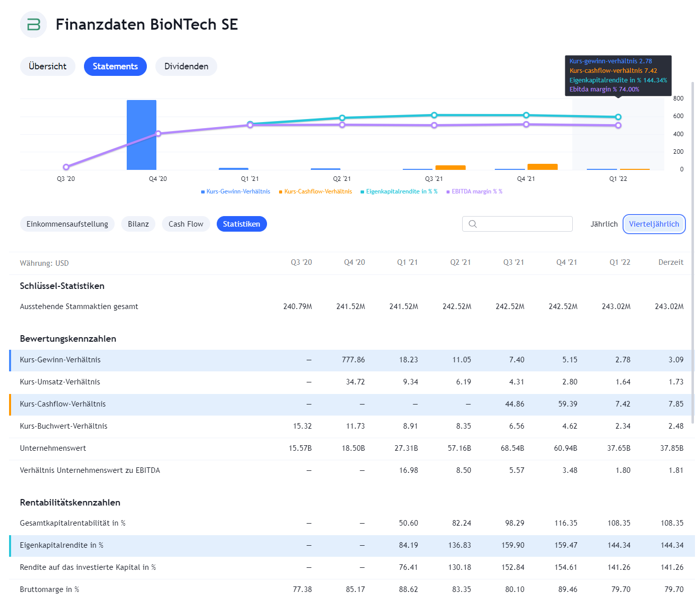The width and height of the screenshot is (700, 600).
Task: Toggle Kurs-Cashflow-Verhältnis series in chart legend
Action: (316, 191)
